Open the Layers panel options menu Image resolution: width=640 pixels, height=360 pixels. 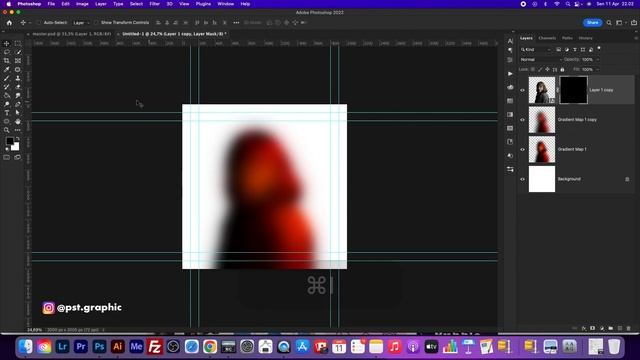click(x=636, y=38)
